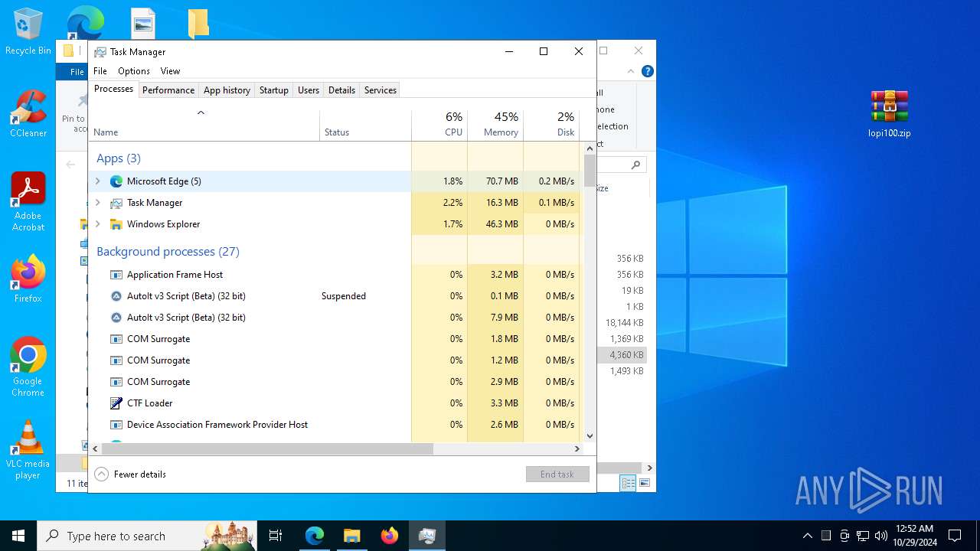Viewport: 980px width, 551px height.
Task: Select the first COM Surrogate 1.8 MB row
Action: coord(335,339)
